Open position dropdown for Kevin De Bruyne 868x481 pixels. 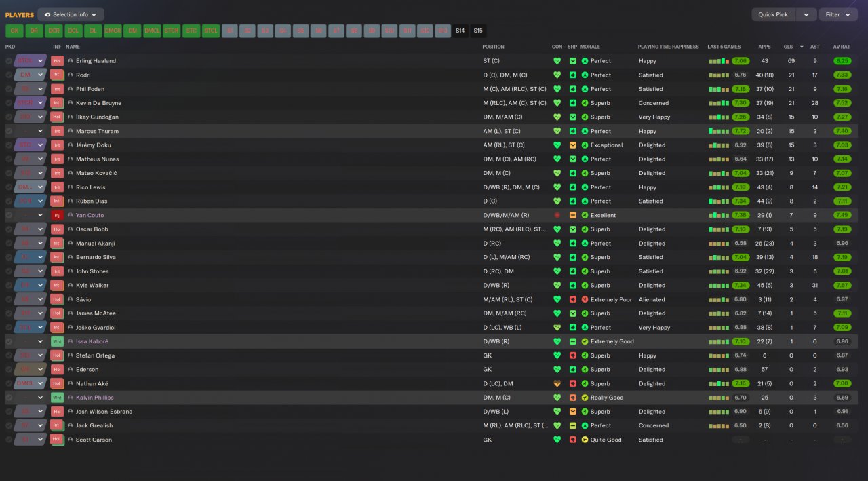tap(40, 103)
